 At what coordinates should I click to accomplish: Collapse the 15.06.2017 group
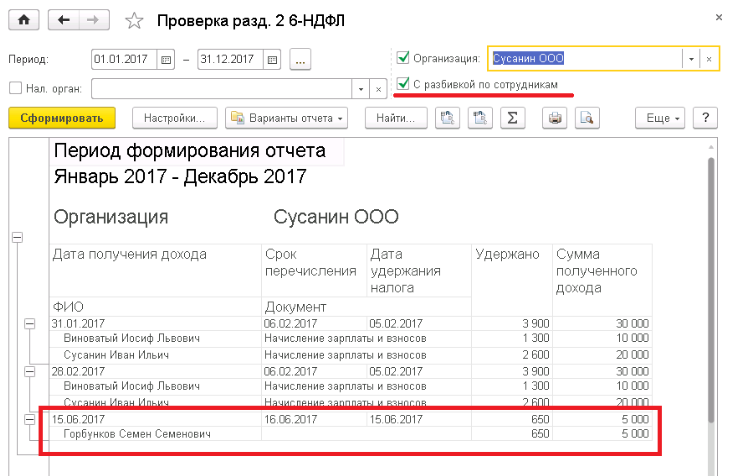coord(29,419)
